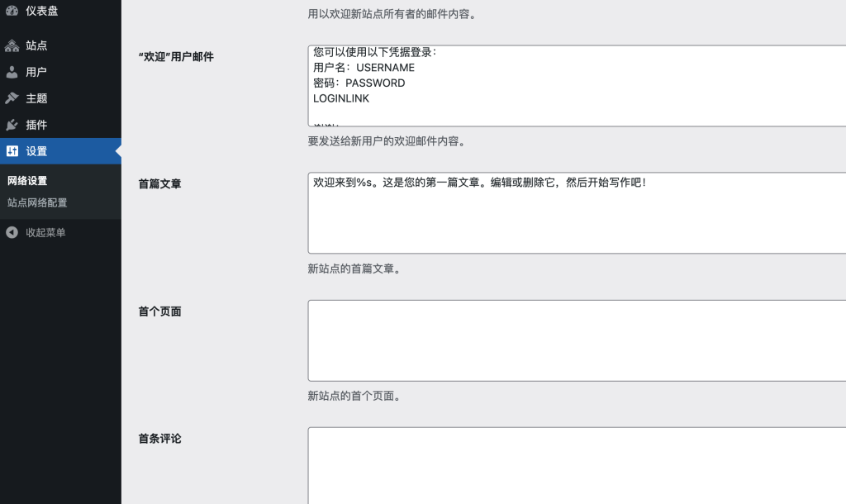Open the 仪表盘 menu item
846x504 pixels.
click(41, 11)
